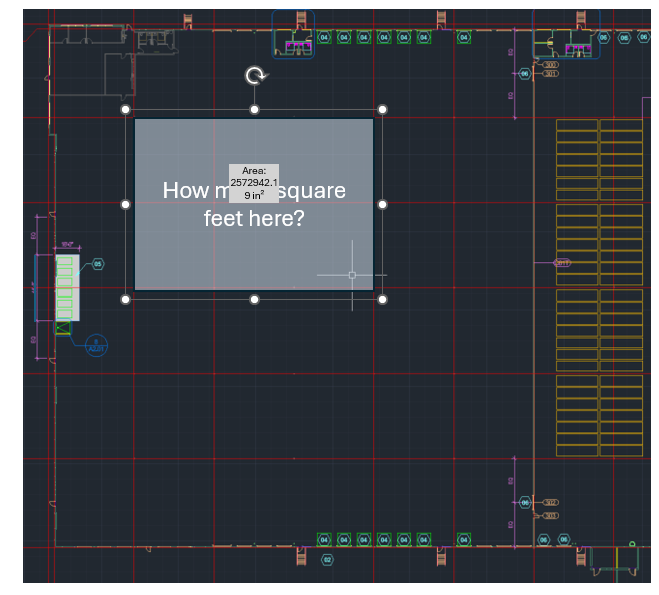
Task: Click the 'feet here?' text line
Action: [254, 219]
